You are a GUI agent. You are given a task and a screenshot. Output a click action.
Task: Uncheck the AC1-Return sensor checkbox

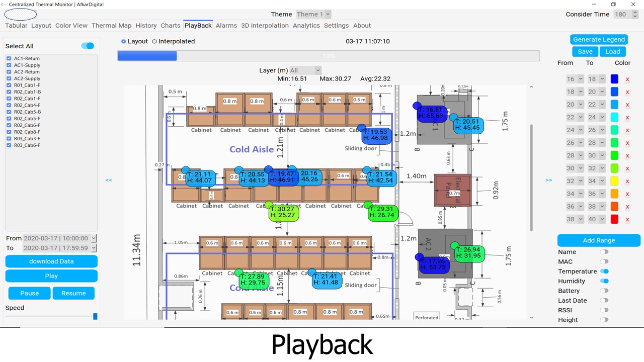[9, 59]
